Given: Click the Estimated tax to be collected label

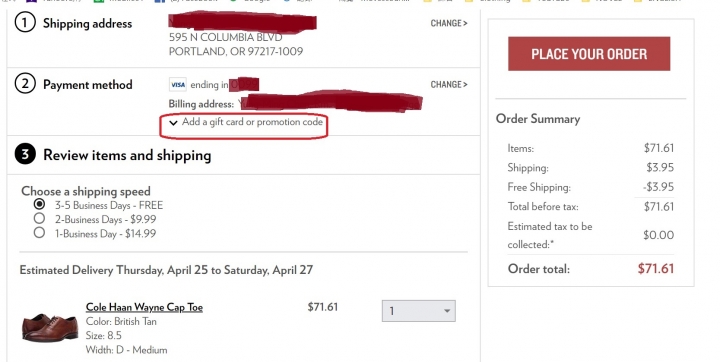Looking at the screenshot, I should coord(550,235).
